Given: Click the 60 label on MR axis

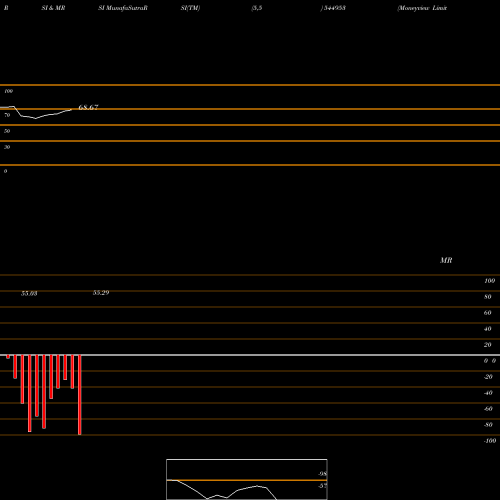Looking at the screenshot, I should (488, 313).
